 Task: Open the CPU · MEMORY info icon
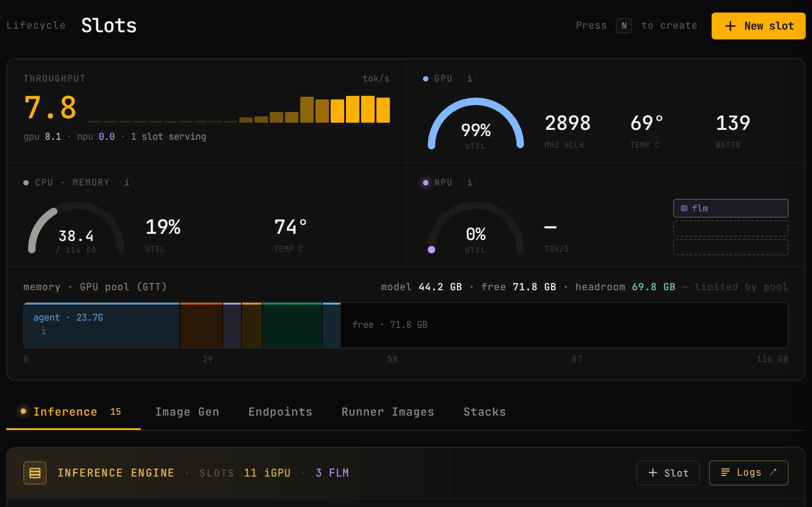click(x=127, y=182)
